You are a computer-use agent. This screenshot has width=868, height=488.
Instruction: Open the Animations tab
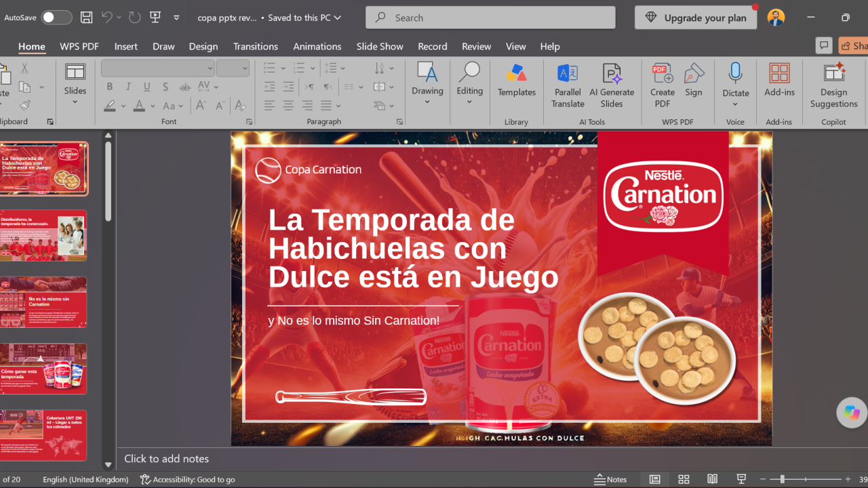coord(317,46)
